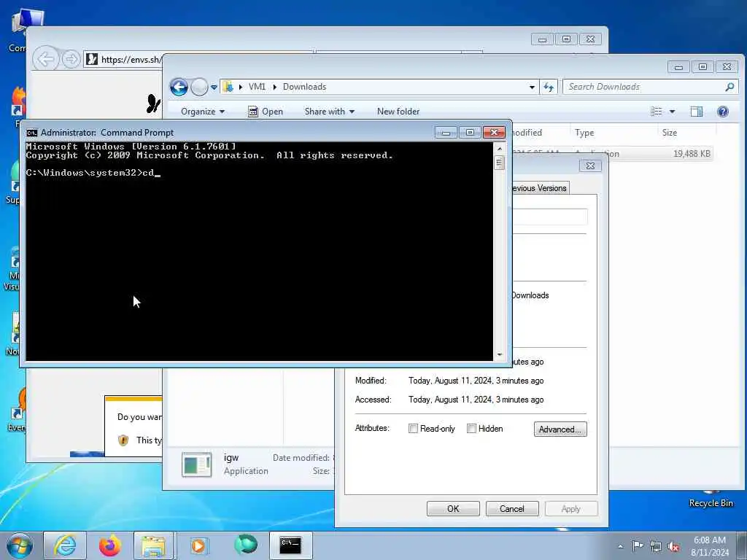747x560 pixels.
Task: Click the Recycle Bin desktop icon
Action: (x=711, y=499)
